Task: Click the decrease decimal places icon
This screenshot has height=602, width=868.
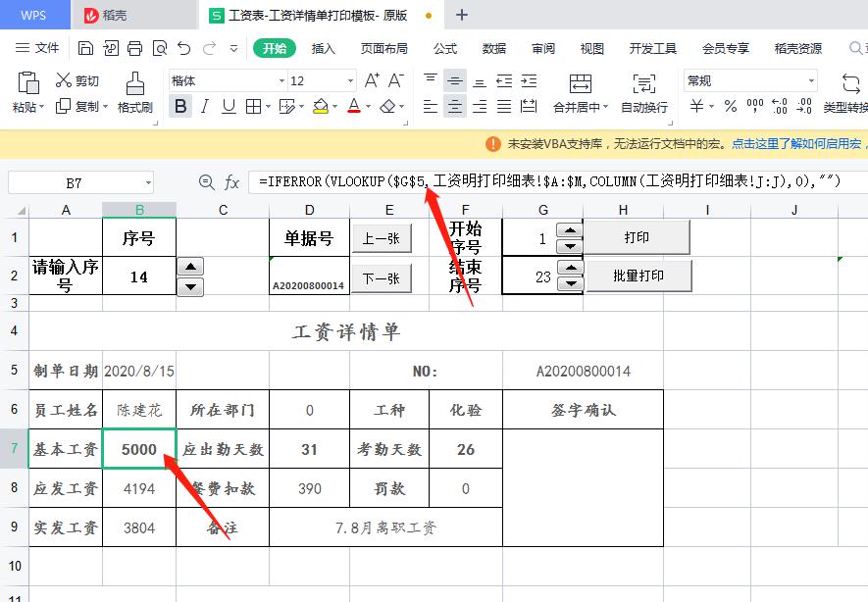Action: point(804,106)
